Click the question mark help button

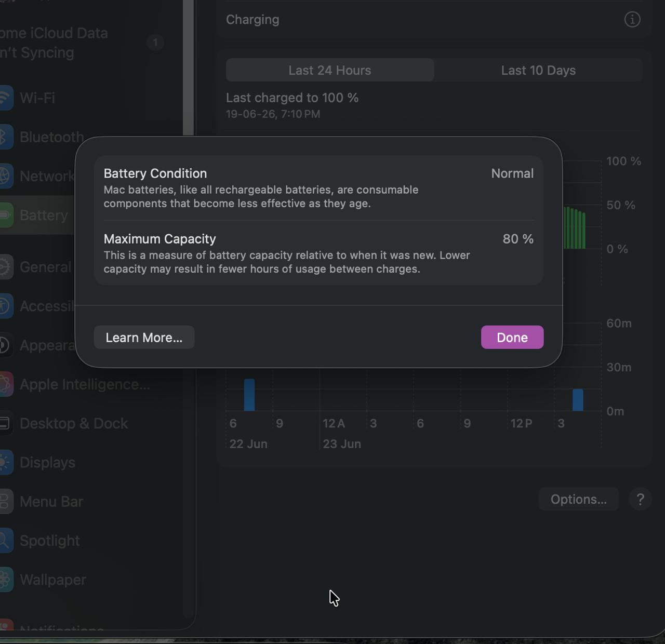[640, 499]
